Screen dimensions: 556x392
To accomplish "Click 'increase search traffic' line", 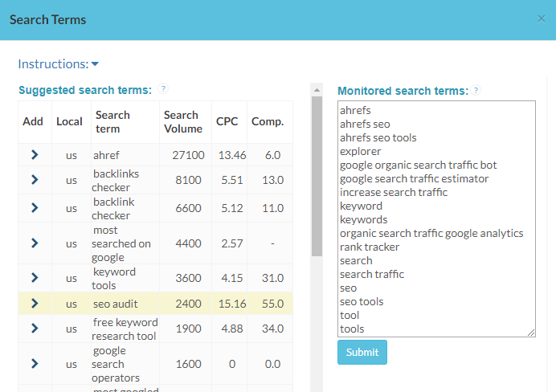I will click(x=394, y=192).
